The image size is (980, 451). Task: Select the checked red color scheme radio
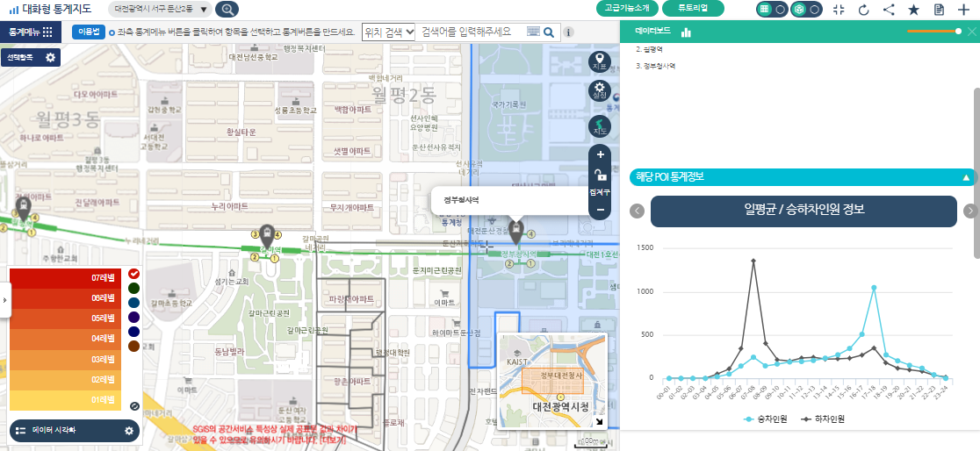133,274
